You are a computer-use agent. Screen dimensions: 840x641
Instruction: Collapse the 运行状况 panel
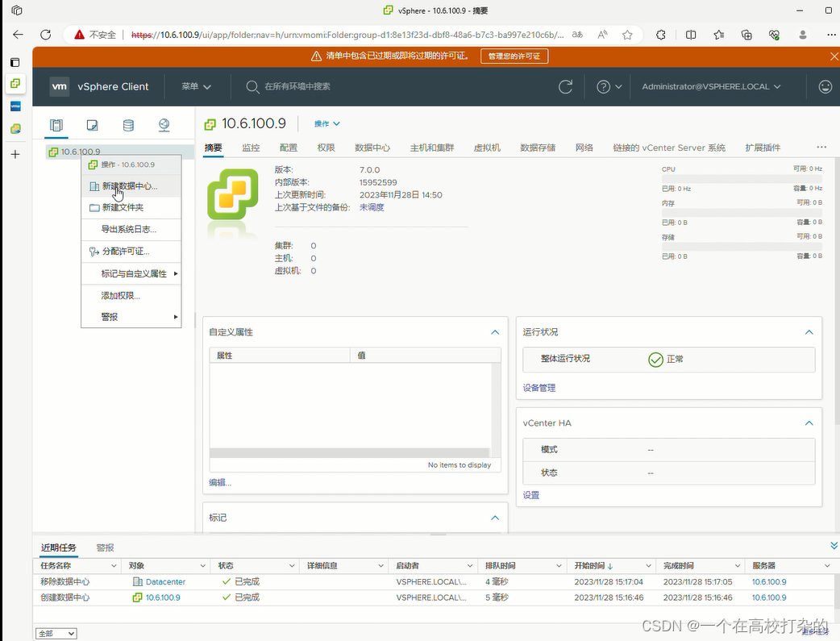coord(809,332)
